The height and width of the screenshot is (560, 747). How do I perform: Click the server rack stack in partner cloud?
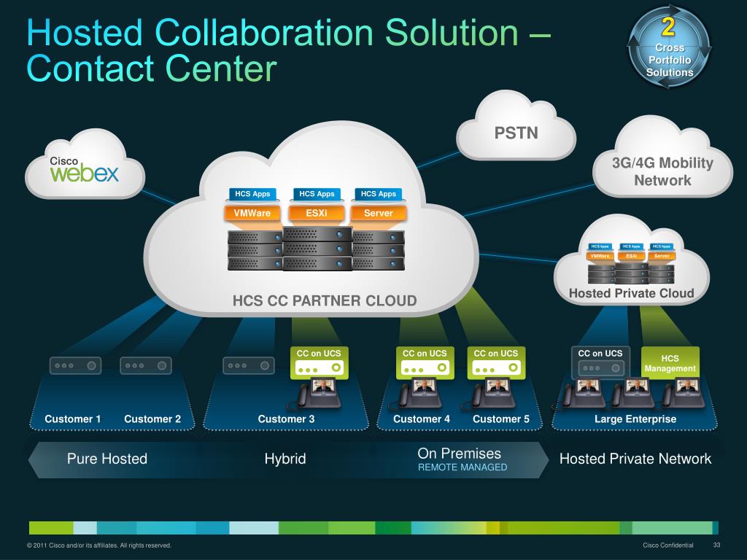point(317,249)
